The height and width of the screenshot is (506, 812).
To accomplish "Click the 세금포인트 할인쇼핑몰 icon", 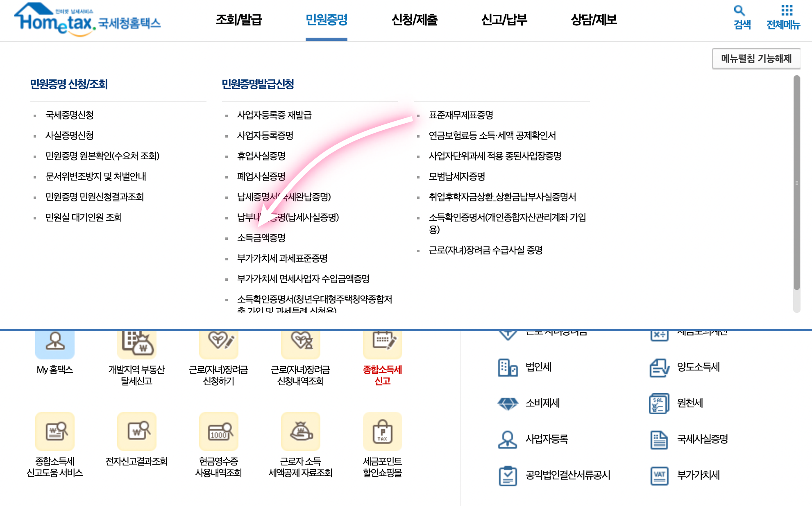I will coord(382,431).
